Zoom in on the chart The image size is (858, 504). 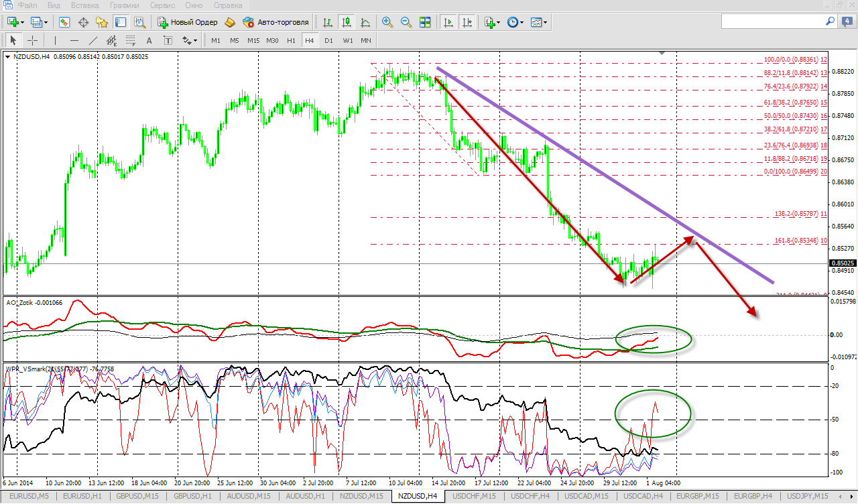point(387,22)
